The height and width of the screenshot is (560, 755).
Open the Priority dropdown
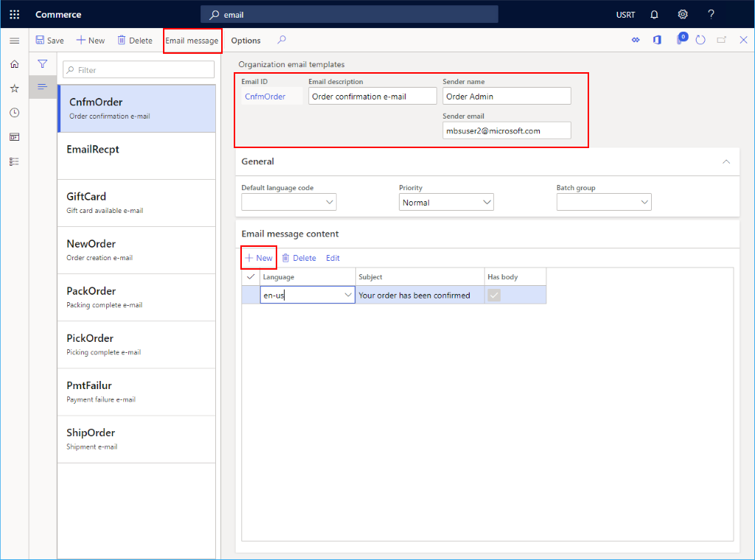487,201
